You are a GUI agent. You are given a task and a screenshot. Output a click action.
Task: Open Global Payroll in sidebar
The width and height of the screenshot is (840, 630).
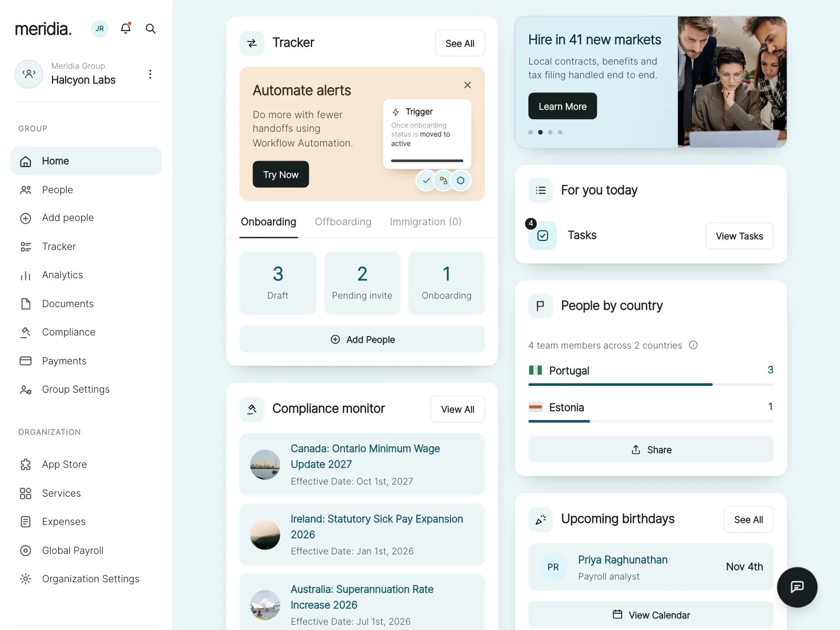(x=86, y=551)
